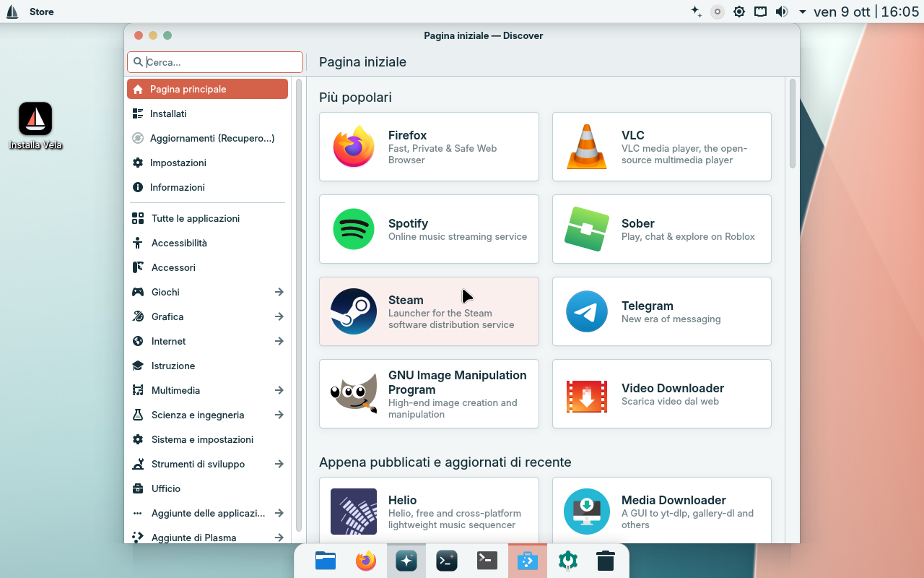The image size is (924, 578).
Task: Click the clock showing ven 9 ott
Action: pyautogui.click(x=866, y=12)
